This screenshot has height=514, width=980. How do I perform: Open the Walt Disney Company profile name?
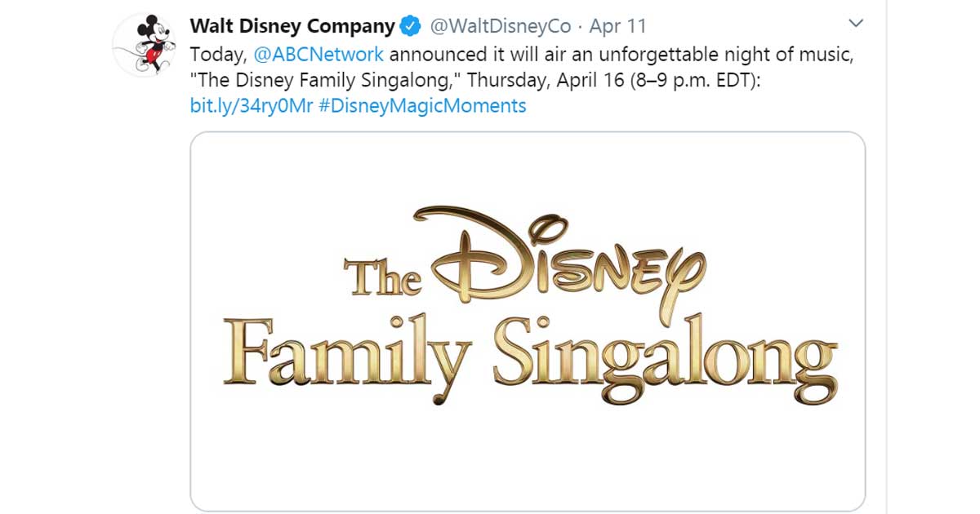(x=292, y=27)
